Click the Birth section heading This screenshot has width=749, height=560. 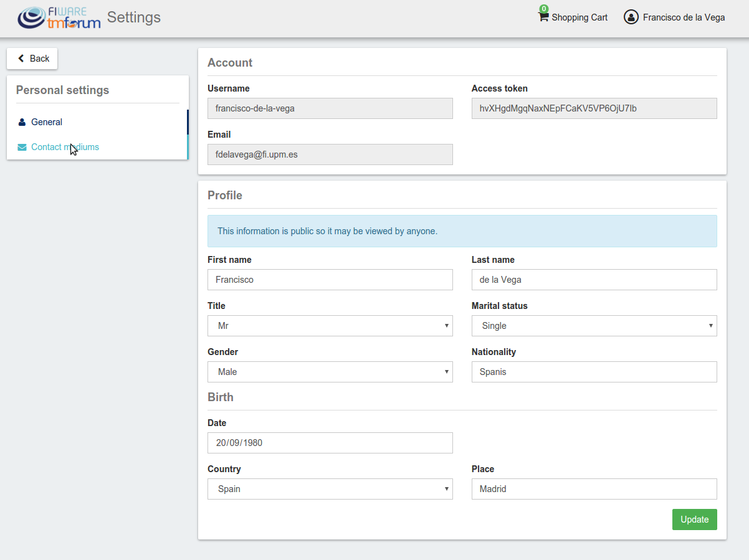(x=221, y=397)
